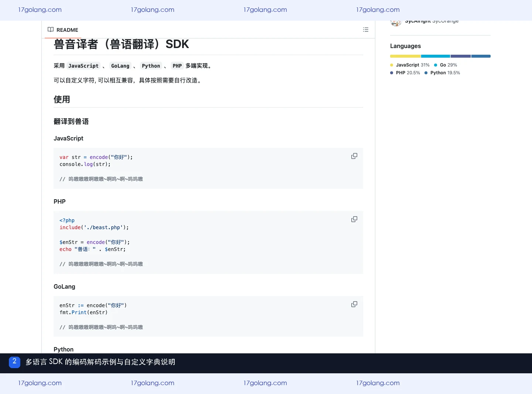This screenshot has width=532, height=394.
Task: Click the inline JavaScript code tag
Action: [x=83, y=66]
